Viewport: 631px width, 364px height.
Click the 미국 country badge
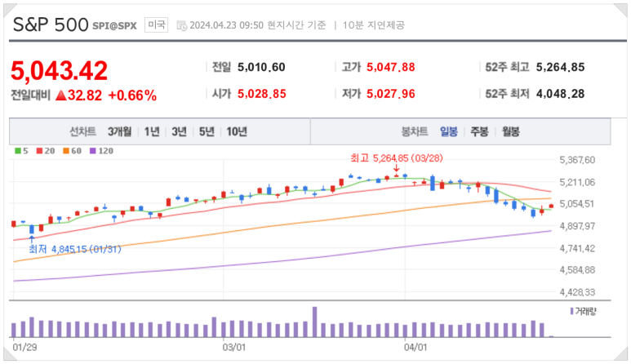click(156, 25)
